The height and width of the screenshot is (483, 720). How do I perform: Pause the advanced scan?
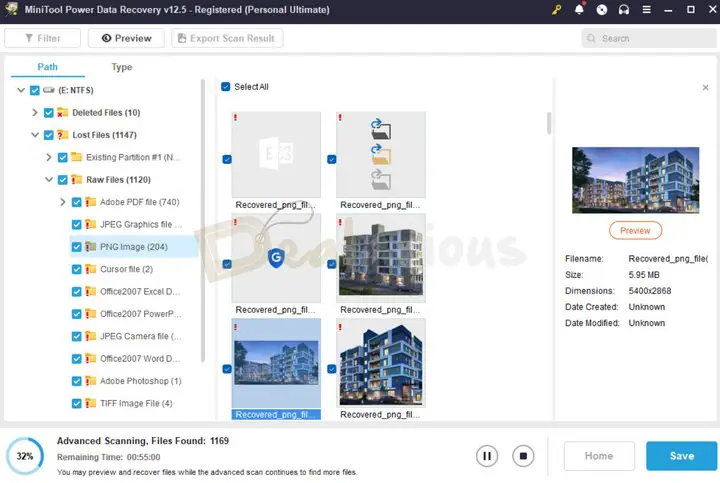coord(487,456)
